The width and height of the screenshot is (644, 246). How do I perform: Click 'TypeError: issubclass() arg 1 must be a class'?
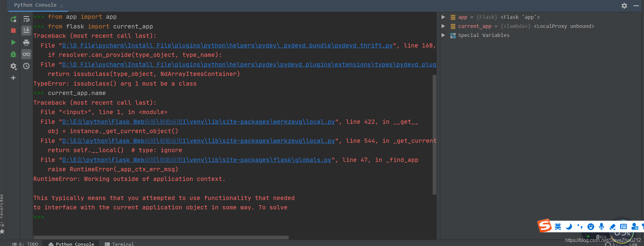point(115,84)
